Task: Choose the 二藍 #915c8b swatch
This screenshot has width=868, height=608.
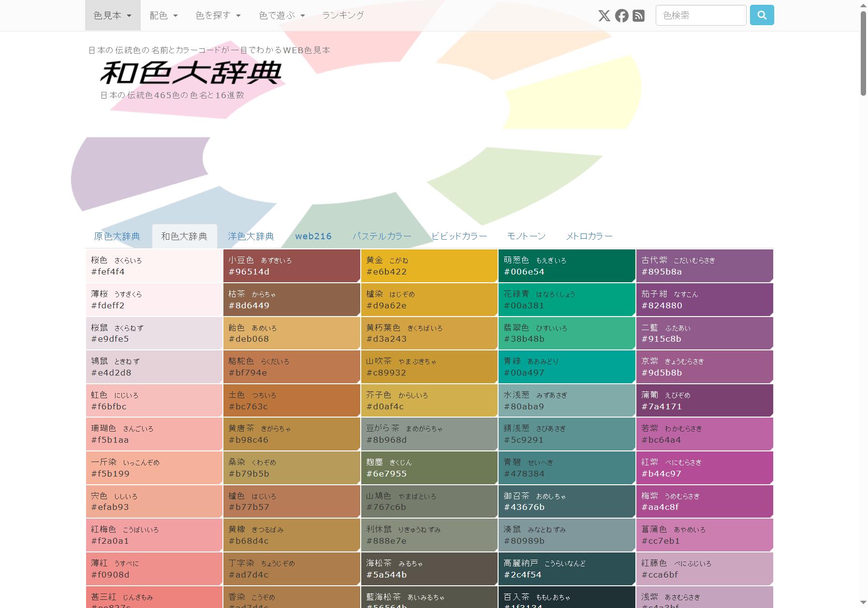Action: click(x=705, y=333)
